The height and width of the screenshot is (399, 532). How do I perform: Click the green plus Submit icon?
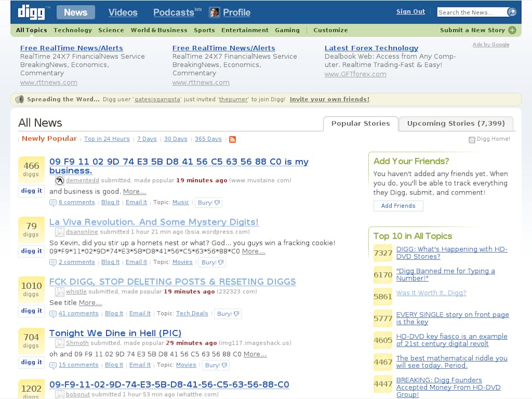(x=512, y=30)
